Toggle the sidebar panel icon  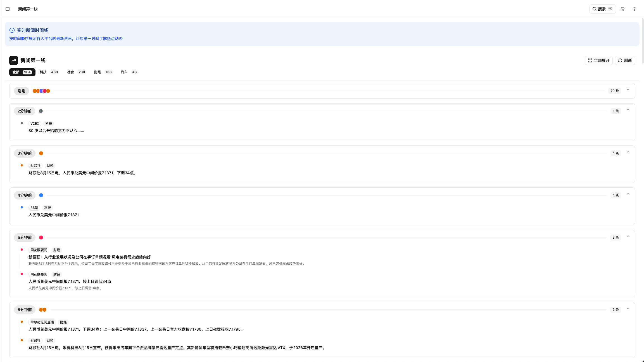pos(8,9)
